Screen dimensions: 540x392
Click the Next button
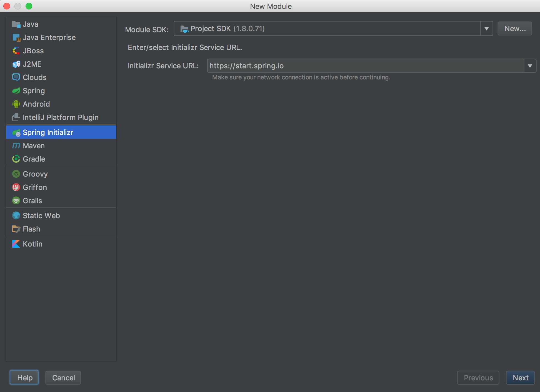[x=520, y=378]
